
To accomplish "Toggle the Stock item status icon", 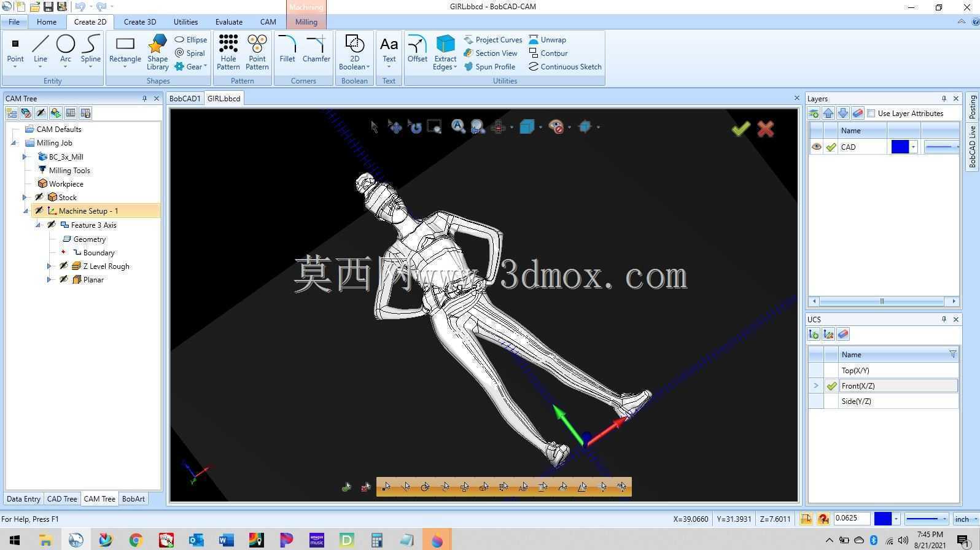I will pyautogui.click(x=39, y=197).
